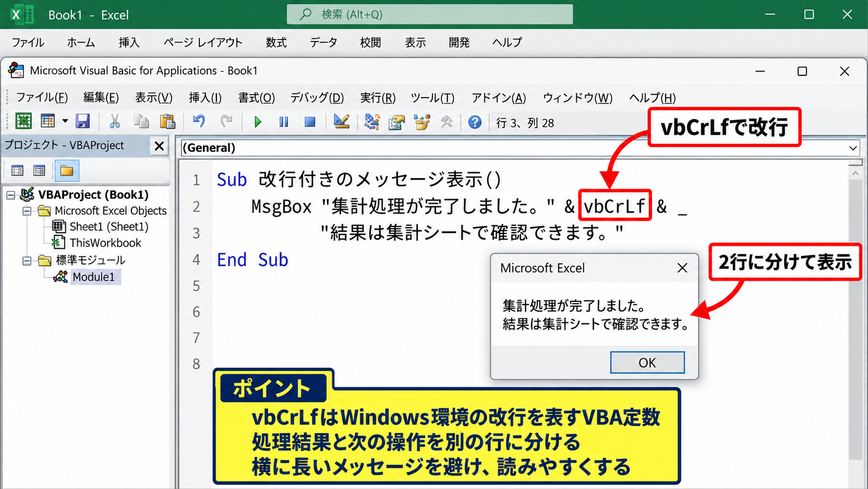Viewport: 868px width, 489px height.
Task: Click OK in the Microsoft Excel message box
Action: pyautogui.click(x=647, y=362)
